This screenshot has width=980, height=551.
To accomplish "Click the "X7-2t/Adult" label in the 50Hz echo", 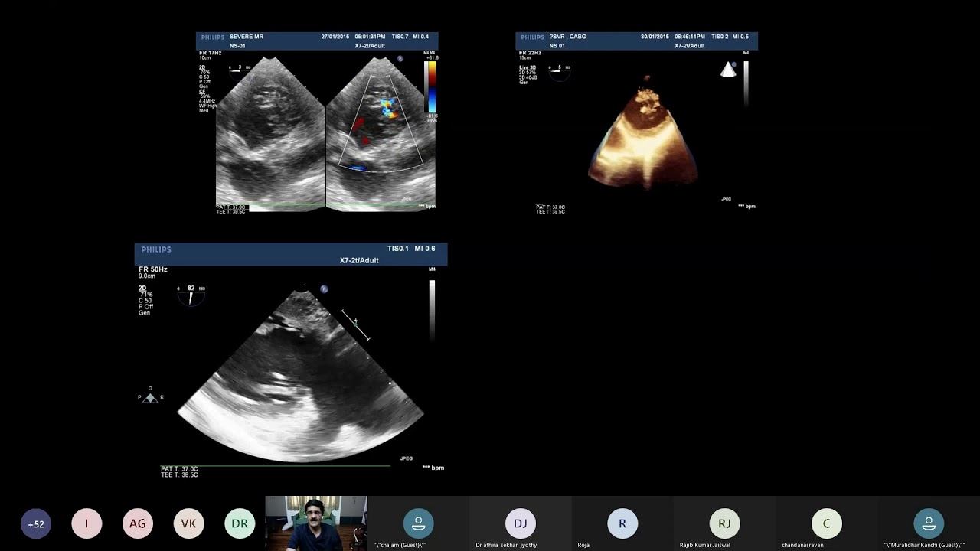I will coord(359,260).
